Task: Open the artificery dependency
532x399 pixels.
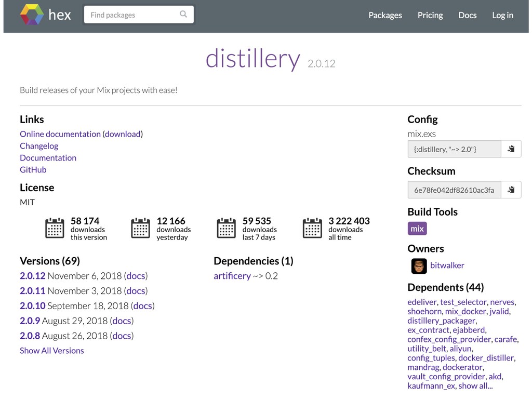Action: (x=232, y=276)
